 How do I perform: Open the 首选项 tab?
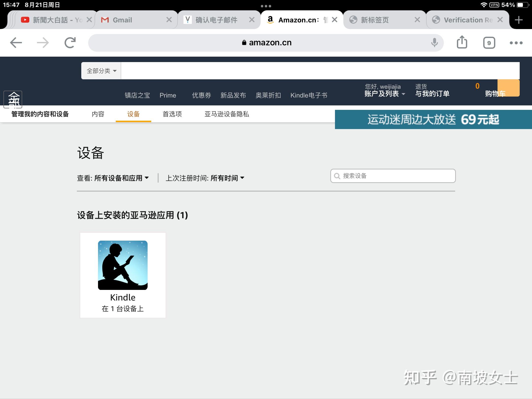172,114
